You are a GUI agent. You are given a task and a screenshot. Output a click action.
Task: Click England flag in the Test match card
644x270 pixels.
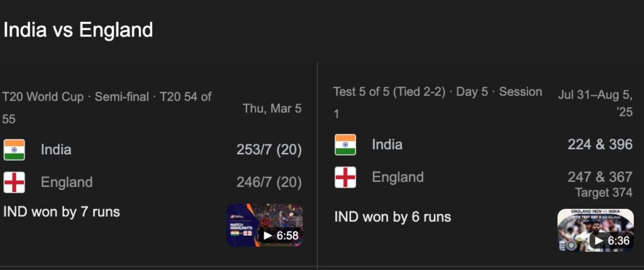point(345,177)
